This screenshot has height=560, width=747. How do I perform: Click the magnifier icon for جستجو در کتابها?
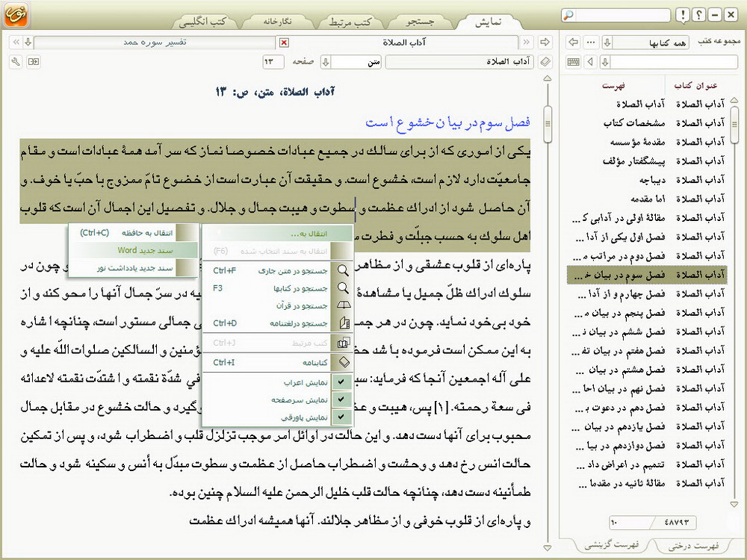point(343,288)
